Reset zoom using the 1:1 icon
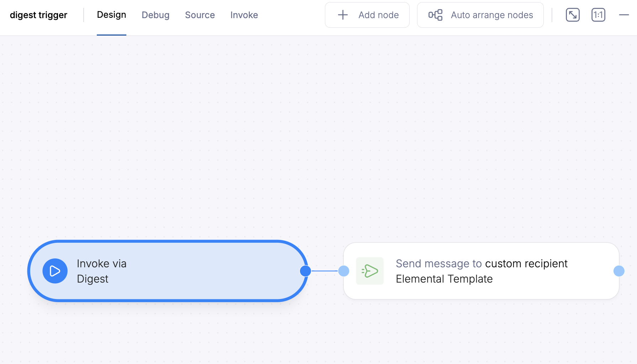 pos(598,15)
